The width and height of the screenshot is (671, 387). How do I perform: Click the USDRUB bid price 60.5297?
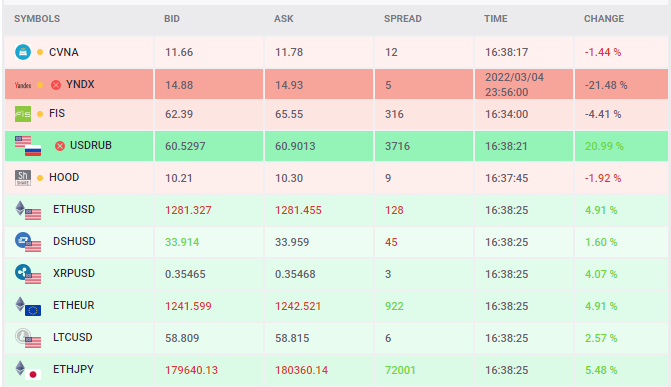point(185,146)
